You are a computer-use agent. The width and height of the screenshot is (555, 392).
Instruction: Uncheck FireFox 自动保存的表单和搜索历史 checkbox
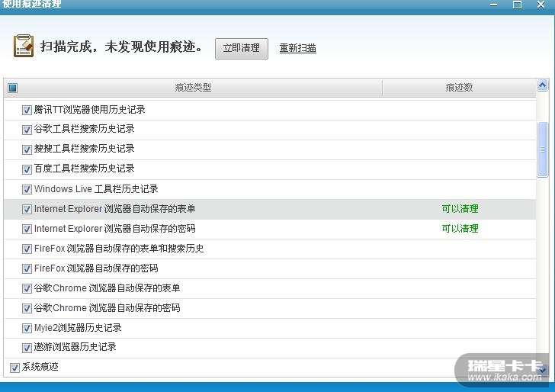coord(27,249)
